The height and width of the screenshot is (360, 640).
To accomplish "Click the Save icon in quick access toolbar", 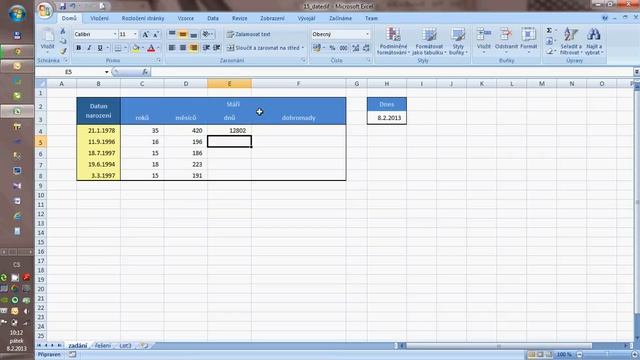I will (x=62, y=6).
